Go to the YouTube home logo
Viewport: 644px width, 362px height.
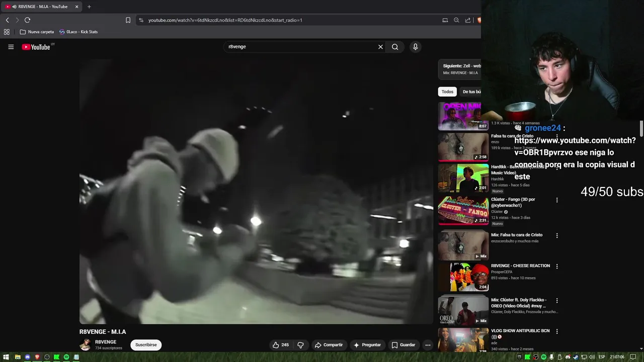click(36, 47)
